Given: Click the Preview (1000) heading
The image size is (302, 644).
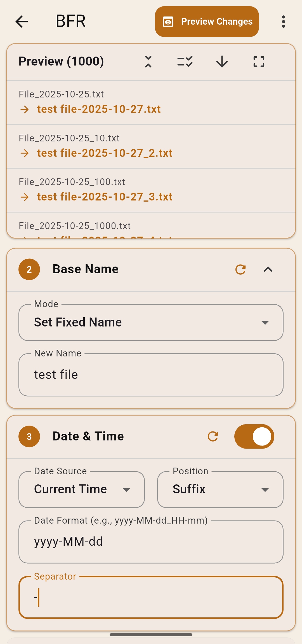Looking at the screenshot, I should (61, 61).
